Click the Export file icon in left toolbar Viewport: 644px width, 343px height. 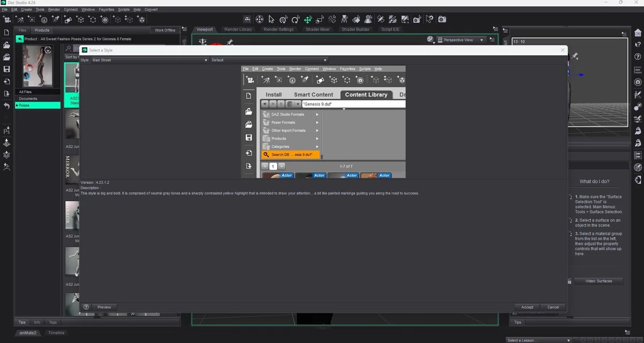click(x=7, y=94)
